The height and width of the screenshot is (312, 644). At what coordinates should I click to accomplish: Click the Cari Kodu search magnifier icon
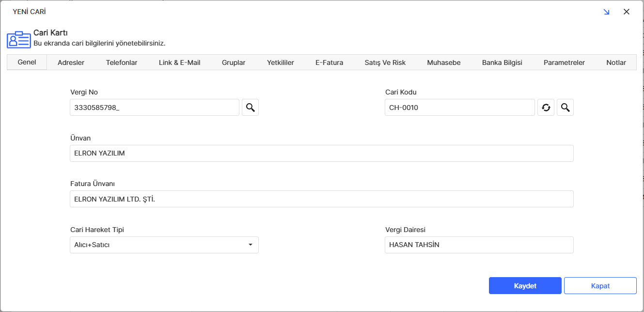565,108
